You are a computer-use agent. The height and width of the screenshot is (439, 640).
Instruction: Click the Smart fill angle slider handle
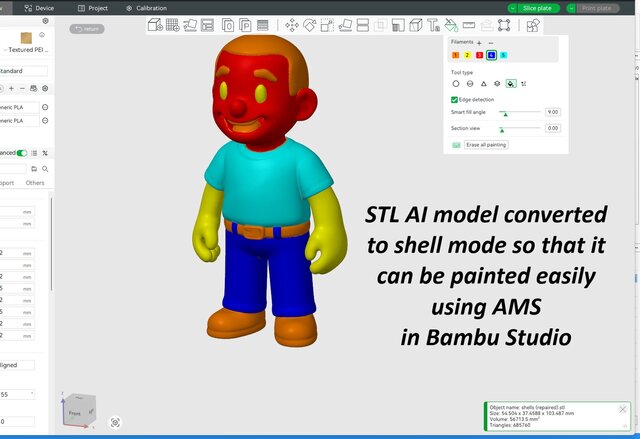(x=505, y=113)
